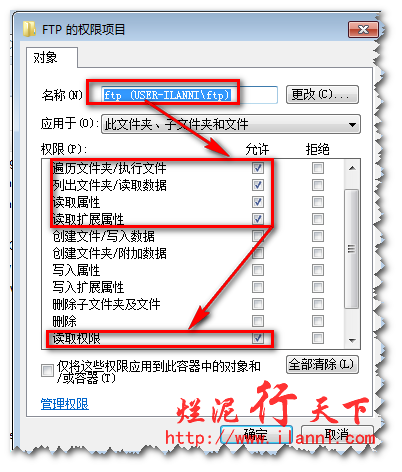This screenshot has height=472, width=402.
Task: Uncheck allow for 遍历文件夹/执行文件
Action: (258, 168)
